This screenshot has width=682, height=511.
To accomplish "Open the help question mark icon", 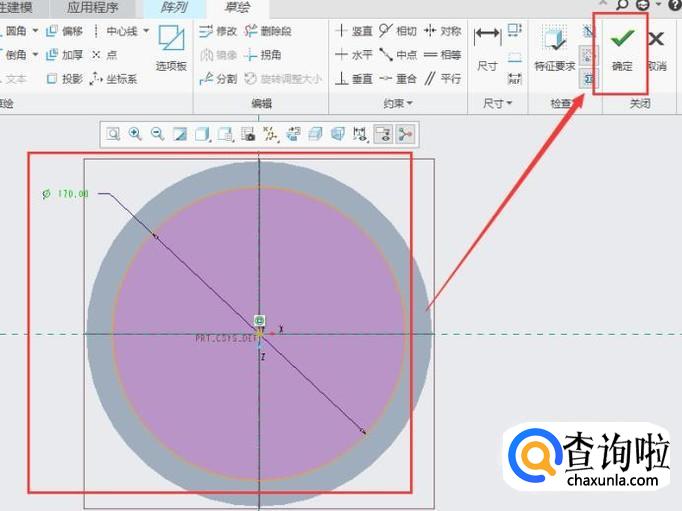I will click(x=674, y=4).
